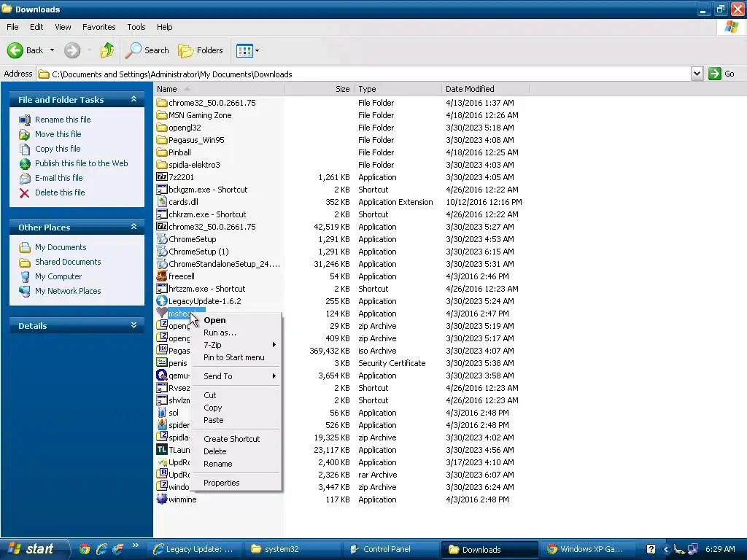Switch to system32 taskbar window
The width and height of the screenshot is (747, 560).
pyautogui.click(x=293, y=549)
